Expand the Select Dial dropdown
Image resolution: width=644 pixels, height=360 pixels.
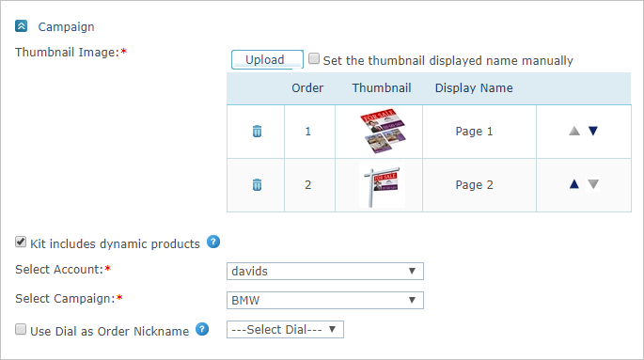tap(285, 330)
